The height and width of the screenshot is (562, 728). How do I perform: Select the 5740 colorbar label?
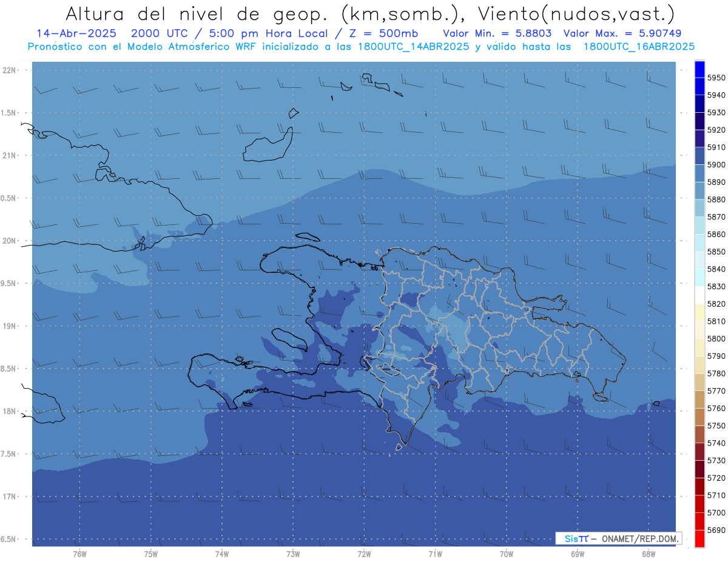[x=716, y=443]
